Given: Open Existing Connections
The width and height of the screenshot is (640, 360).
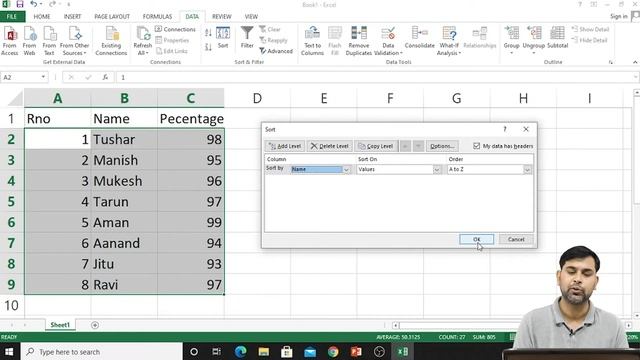Looking at the screenshot, I should click(111, 41).
